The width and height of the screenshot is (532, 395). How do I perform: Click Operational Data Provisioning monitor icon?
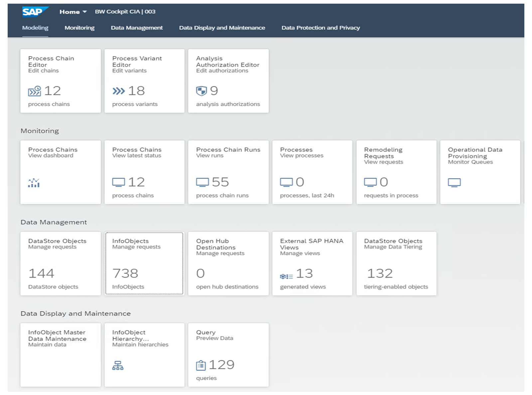454,183
